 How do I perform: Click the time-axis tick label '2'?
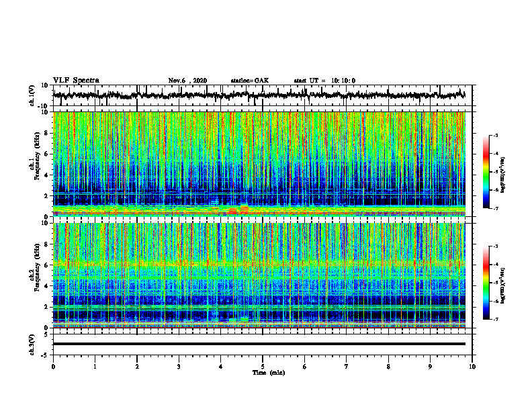tap(137, 367)
